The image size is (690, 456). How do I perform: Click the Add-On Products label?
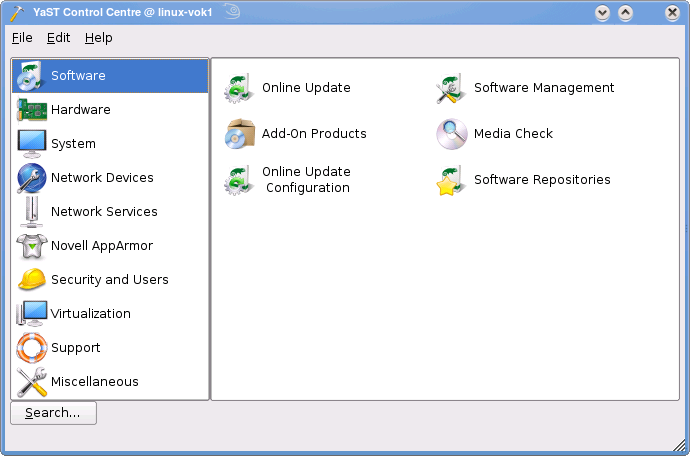pyautogui.click(x=314, y=133)
